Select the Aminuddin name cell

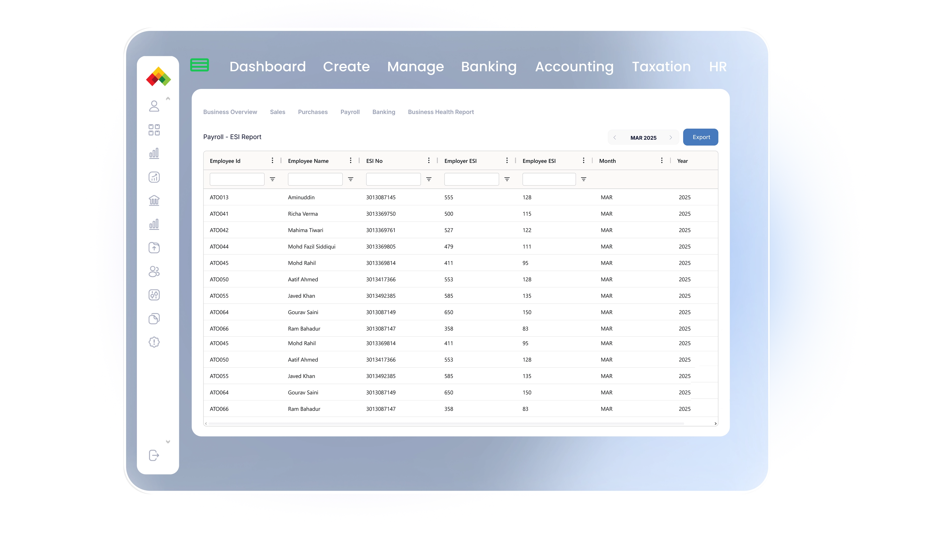click(301, 197)
